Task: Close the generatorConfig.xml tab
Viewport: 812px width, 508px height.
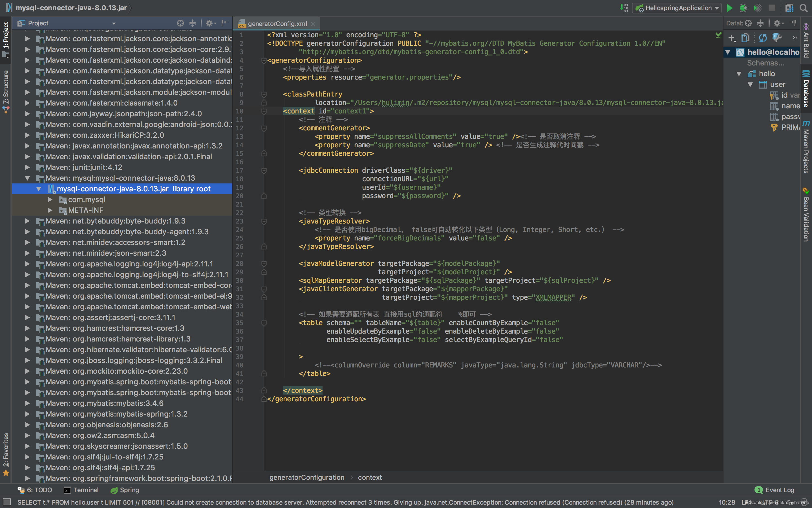Action: pos(313,24)
